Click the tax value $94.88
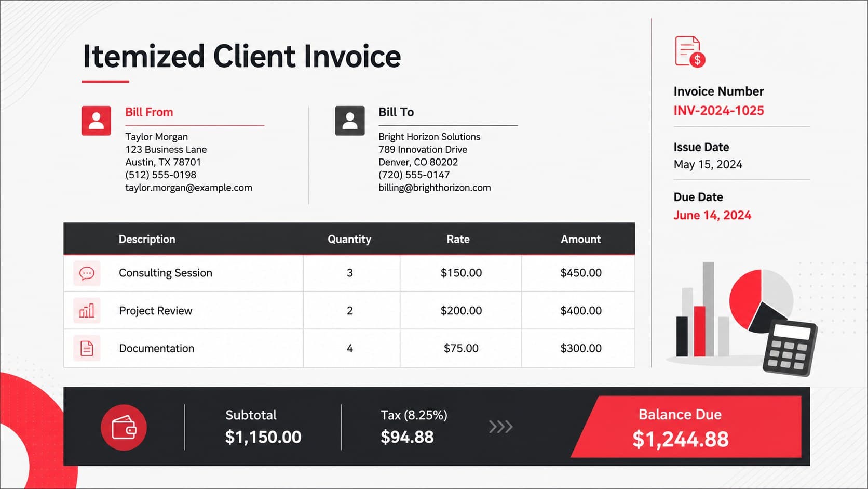The image size is (868, 489). click(x=407, y=437)
